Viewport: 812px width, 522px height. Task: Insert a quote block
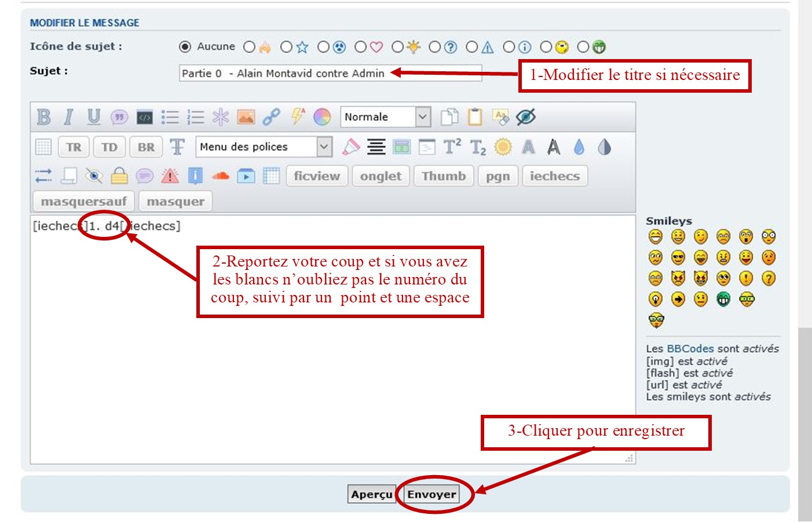tap(119, 117)
